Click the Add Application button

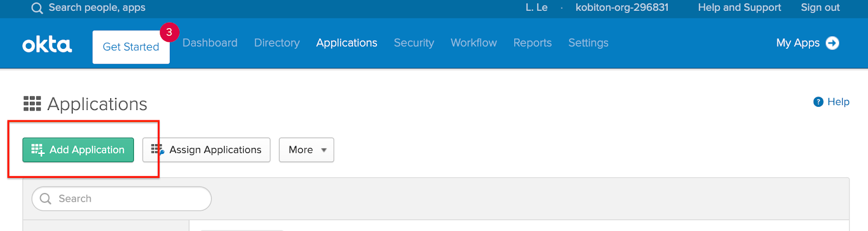(x=78, y=150)
